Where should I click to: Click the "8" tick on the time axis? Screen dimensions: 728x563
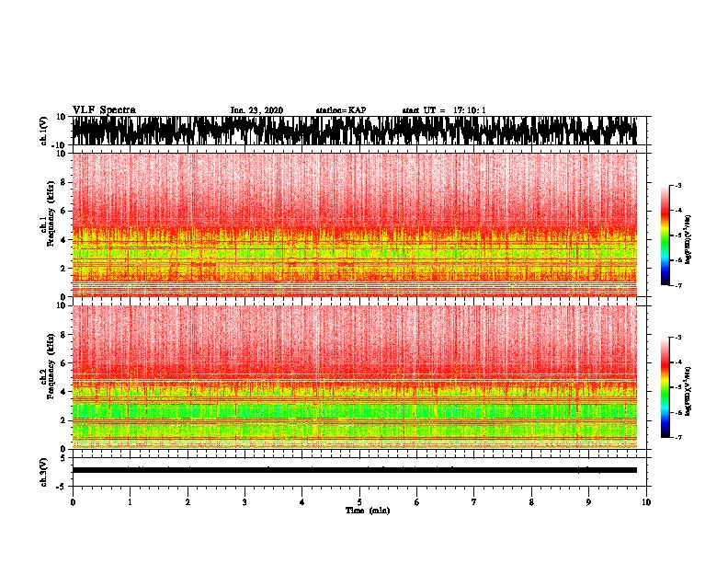point(531,502)
